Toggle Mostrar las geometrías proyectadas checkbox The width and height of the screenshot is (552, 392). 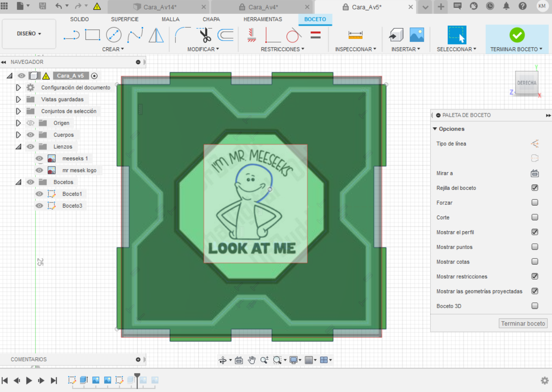point(535,291)
